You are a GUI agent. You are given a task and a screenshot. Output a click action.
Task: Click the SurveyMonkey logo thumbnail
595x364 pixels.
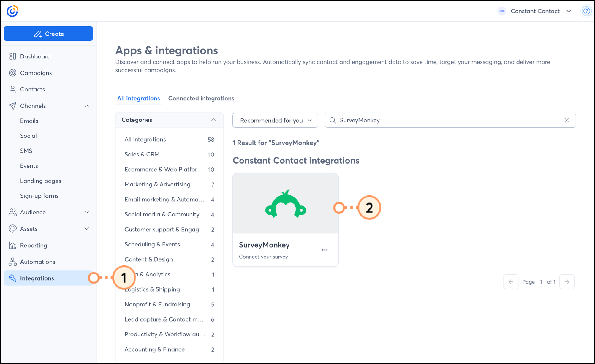pos(285,204)
